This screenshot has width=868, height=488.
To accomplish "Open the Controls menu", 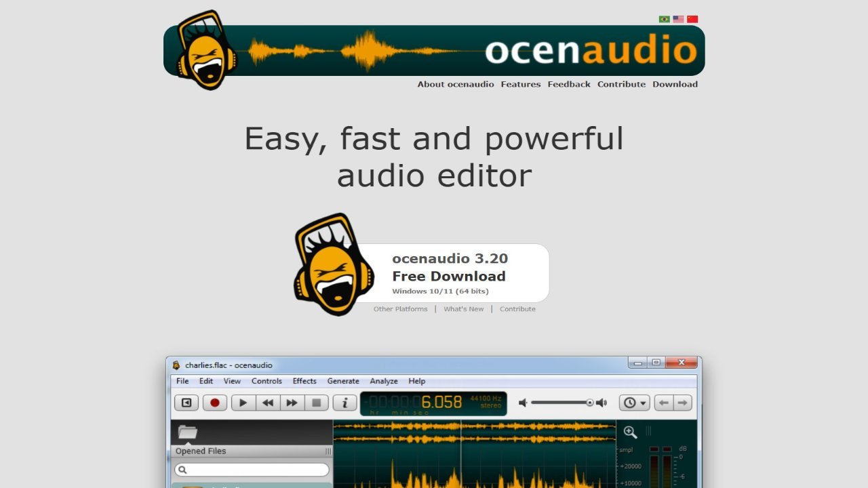I will pyautogui.click(x=267, y=381).
